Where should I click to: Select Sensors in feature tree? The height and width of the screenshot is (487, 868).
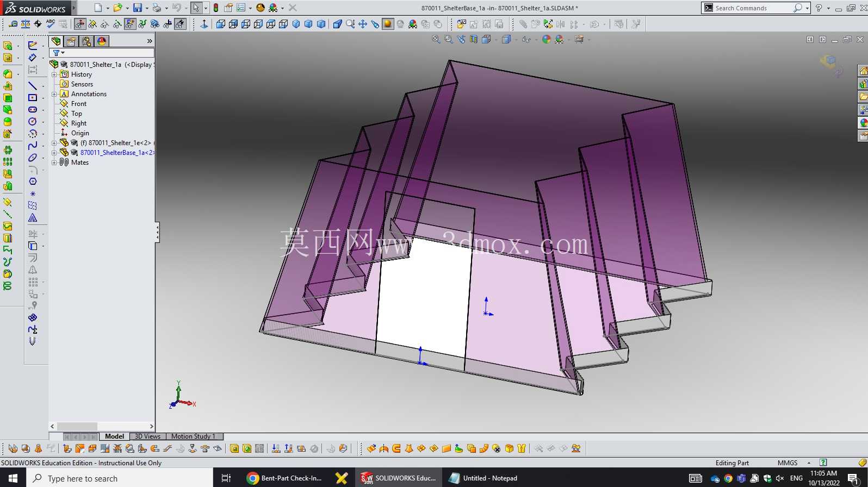point(82,84)
